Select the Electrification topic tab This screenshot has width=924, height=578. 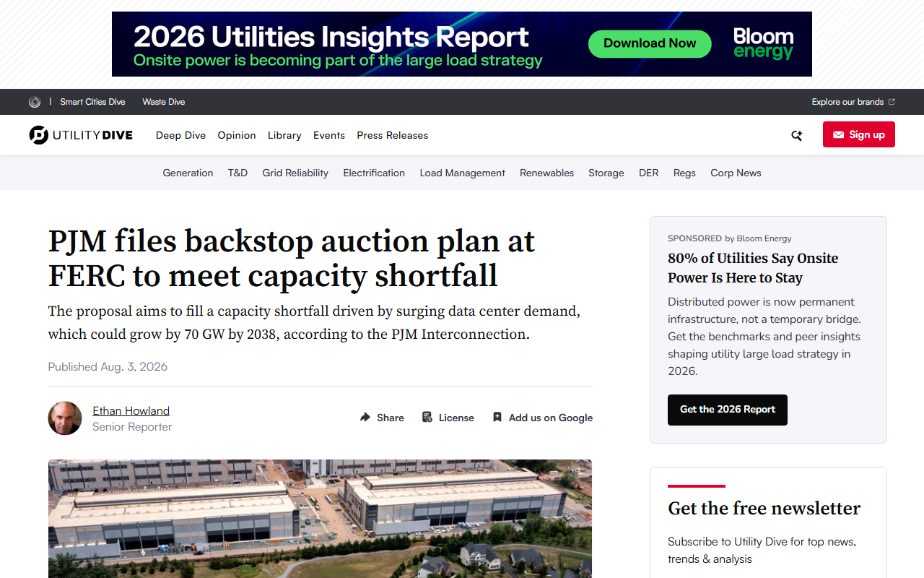374,173
